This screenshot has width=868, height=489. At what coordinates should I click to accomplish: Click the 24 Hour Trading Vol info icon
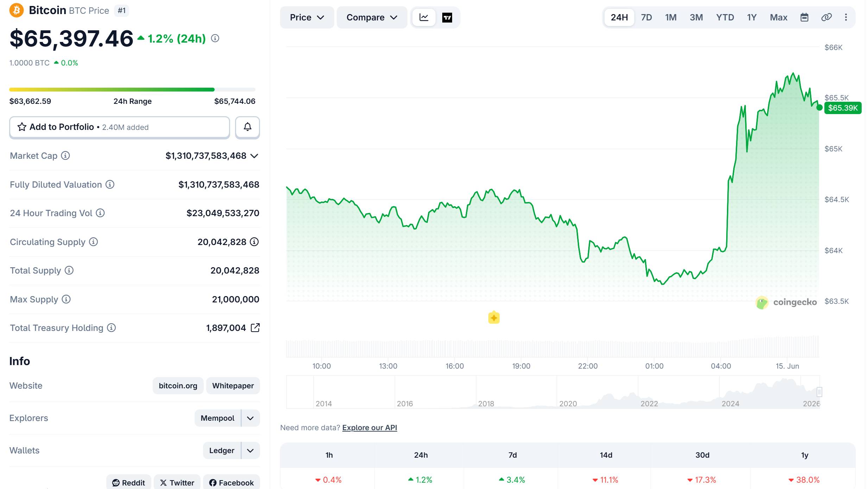(x=100, y=213)
